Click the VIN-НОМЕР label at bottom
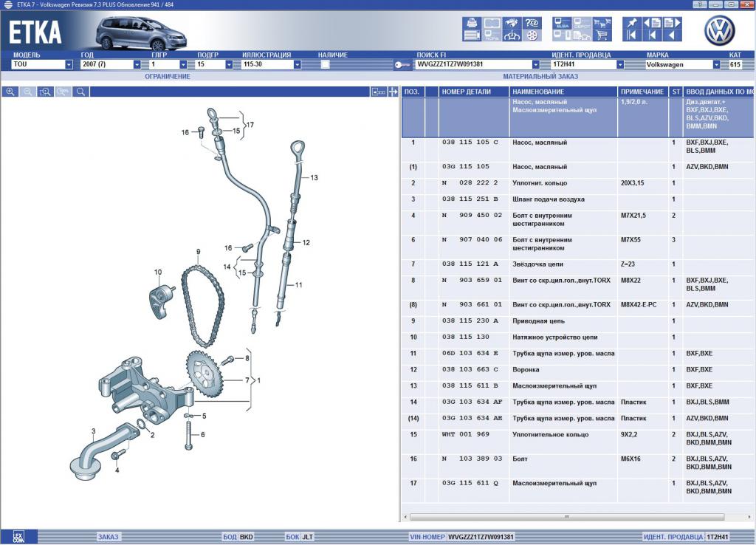756x545 pixels. point(427,537)
